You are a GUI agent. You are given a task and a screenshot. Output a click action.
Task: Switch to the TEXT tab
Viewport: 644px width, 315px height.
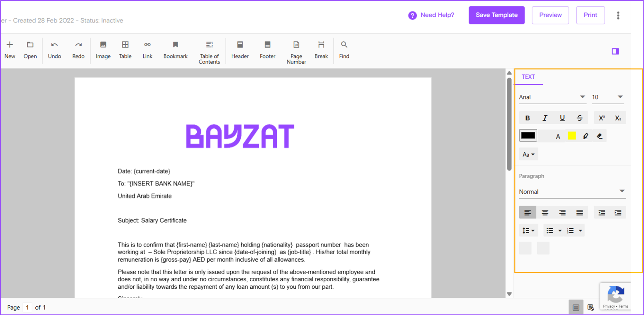click(x=528, y=77)
